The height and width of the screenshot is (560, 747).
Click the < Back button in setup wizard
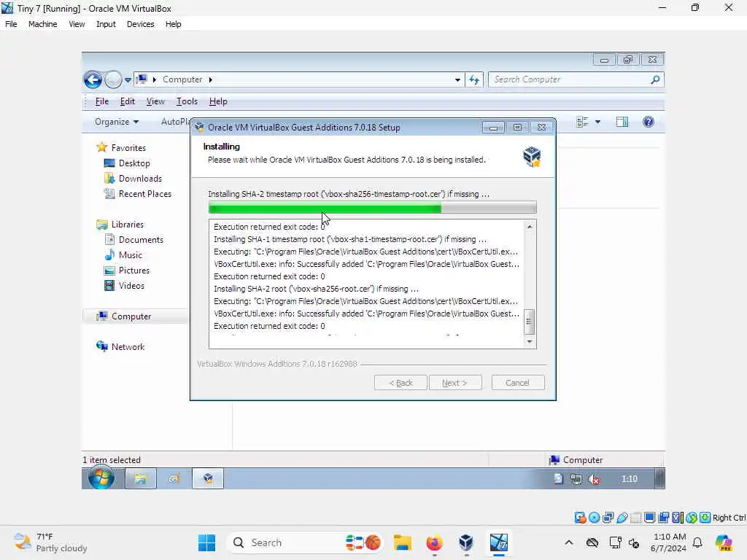pyautogui.click(x=400, y=383)
